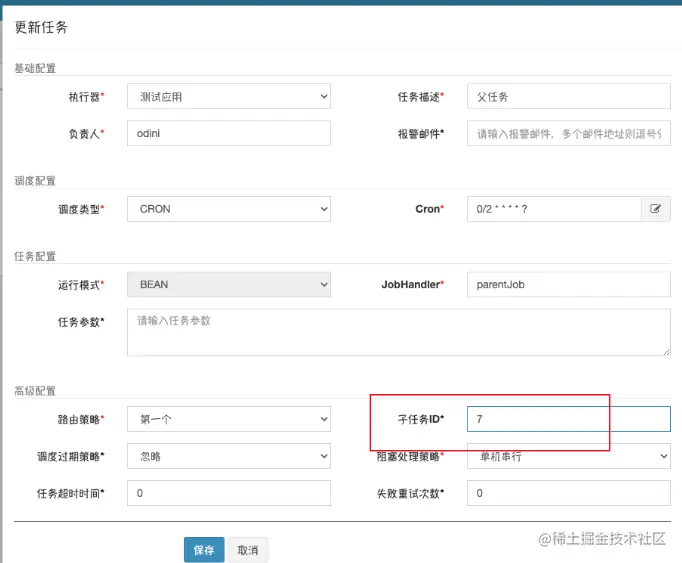Click the 保存 button

(204, 550)
